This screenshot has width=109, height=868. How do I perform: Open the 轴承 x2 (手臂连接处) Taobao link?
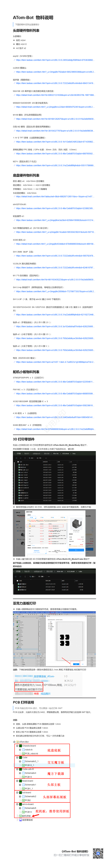55,326
